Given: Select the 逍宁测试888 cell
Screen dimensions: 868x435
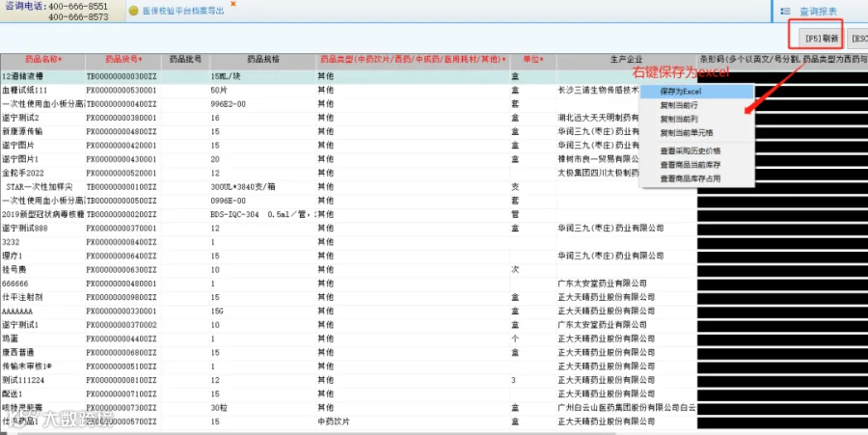Looking at the screenshot, I should click(42, 229).
